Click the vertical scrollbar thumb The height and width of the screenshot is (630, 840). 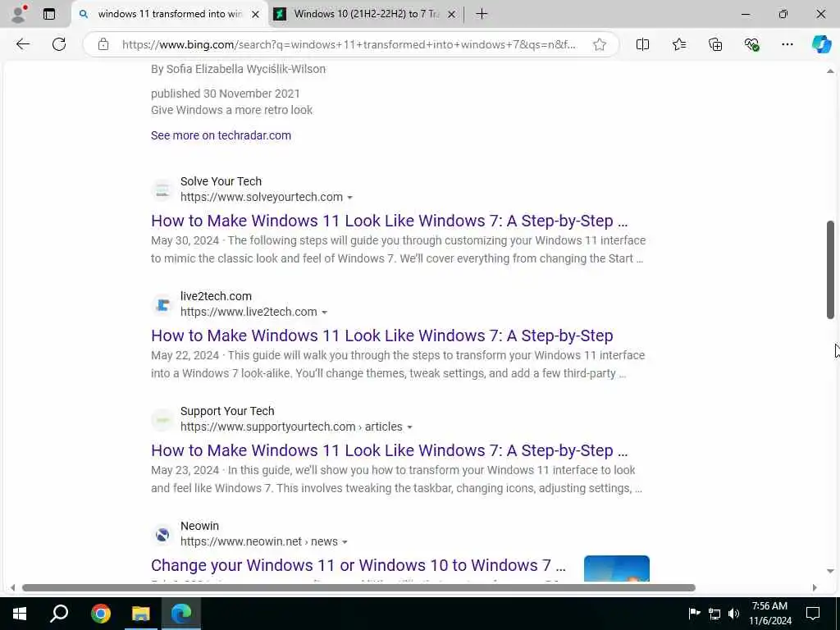(830, 269)
